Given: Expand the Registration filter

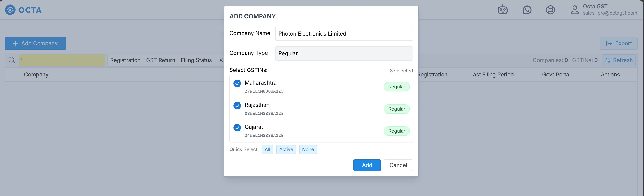Looking at the screenshot, I should (x=125, y=60).
